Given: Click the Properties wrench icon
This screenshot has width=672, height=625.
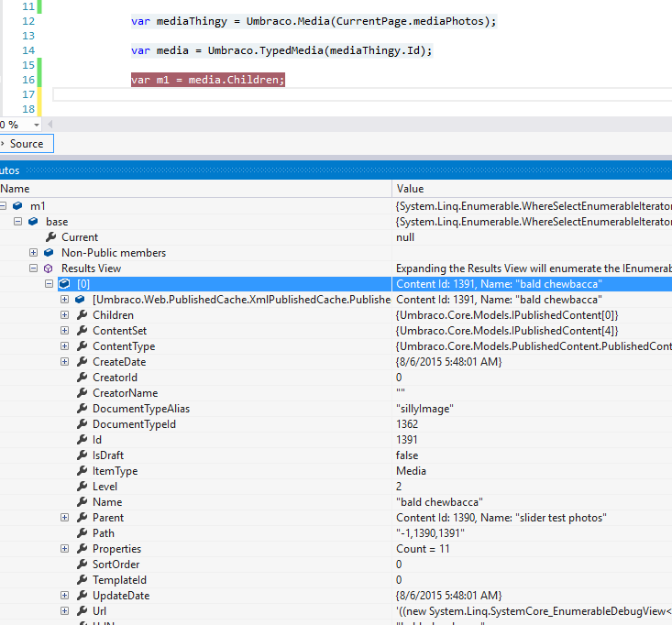Looking at the screenshot, I should pyautogui.click(x=83, y=548).
